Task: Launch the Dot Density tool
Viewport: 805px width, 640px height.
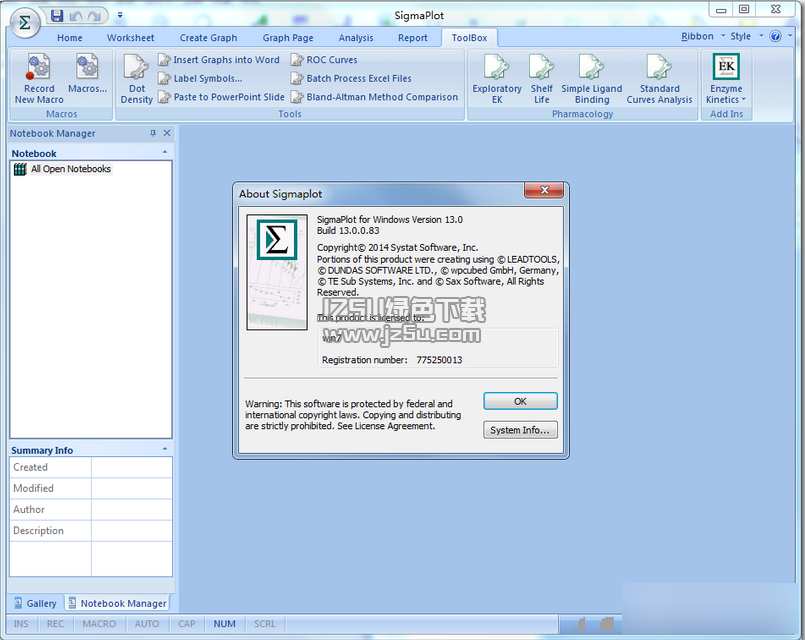Action: point(137,79)
